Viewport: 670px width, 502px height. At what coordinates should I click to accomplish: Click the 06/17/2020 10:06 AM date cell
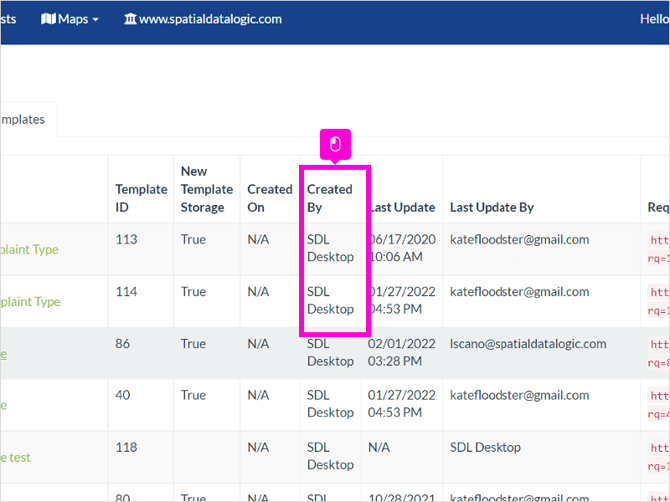[402, 248]
